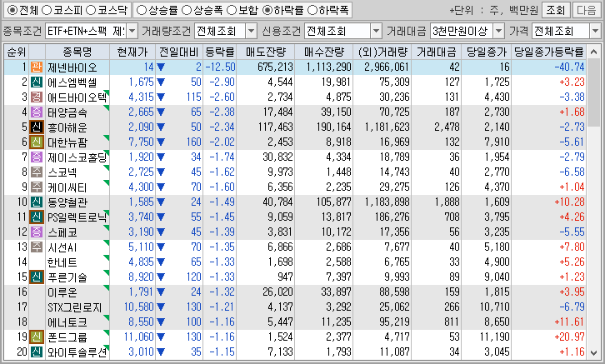Image resolution: width=605 pixels, height=364 pixels.
Task: Click the 신 badge for 동양철관
Action: 37,202
